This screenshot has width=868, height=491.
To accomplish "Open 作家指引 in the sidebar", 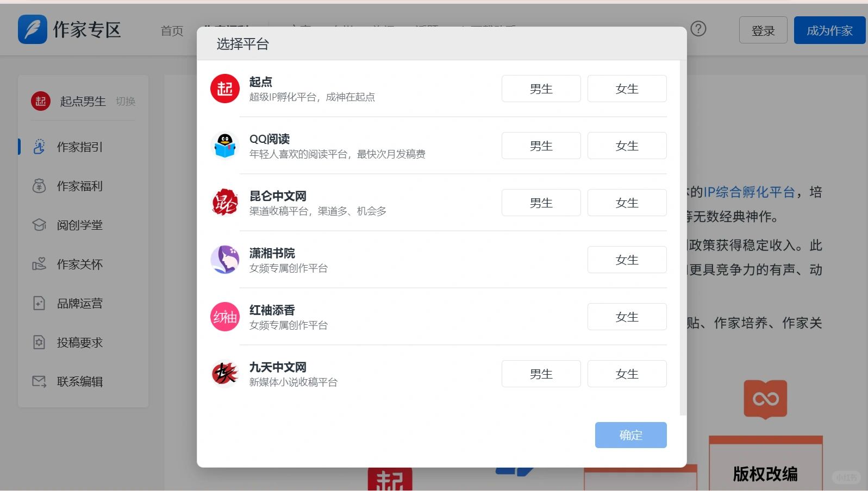I will tap(79, 147).
